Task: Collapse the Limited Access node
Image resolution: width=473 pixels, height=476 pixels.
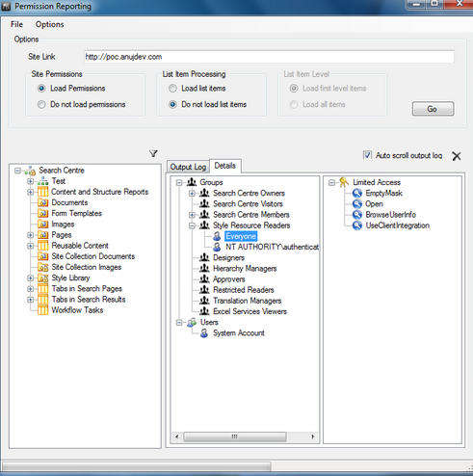Action: pos(332,182)
